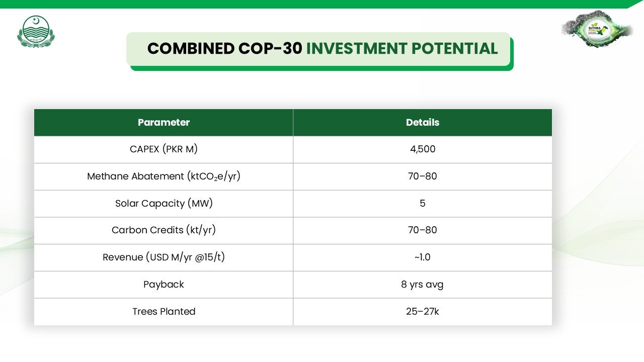Click the 70–80 value for Methane Abatement

[422, 176]
